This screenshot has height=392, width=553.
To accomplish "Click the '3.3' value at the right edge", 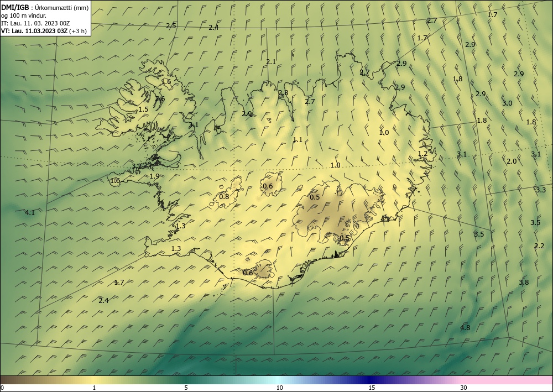I will click(541, 190).
